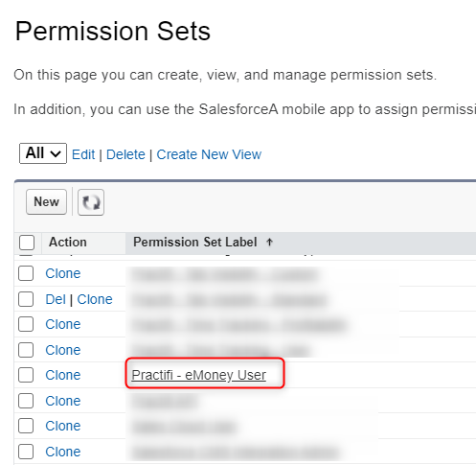Viewport: 476px width, 465px height.
Task: Click the Del link in action column
Action: pos(56,299)
